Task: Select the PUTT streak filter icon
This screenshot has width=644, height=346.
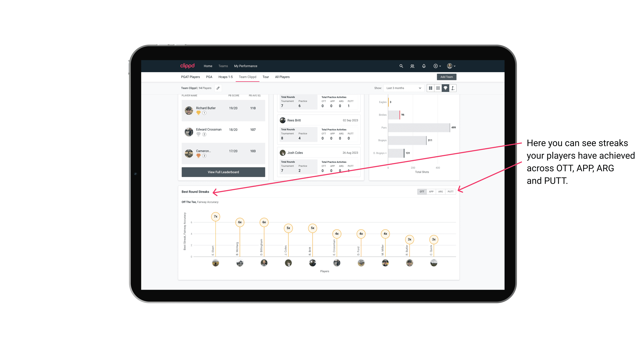Action: point(450,192)
